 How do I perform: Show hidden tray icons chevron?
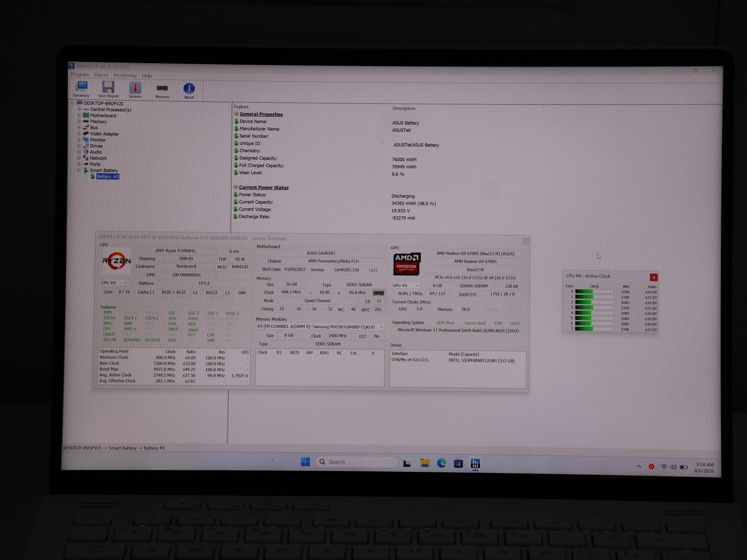point(639,466)
